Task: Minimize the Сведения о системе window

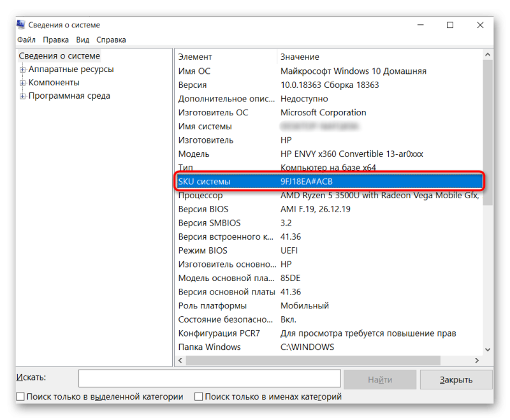Action: pos(421,25)
